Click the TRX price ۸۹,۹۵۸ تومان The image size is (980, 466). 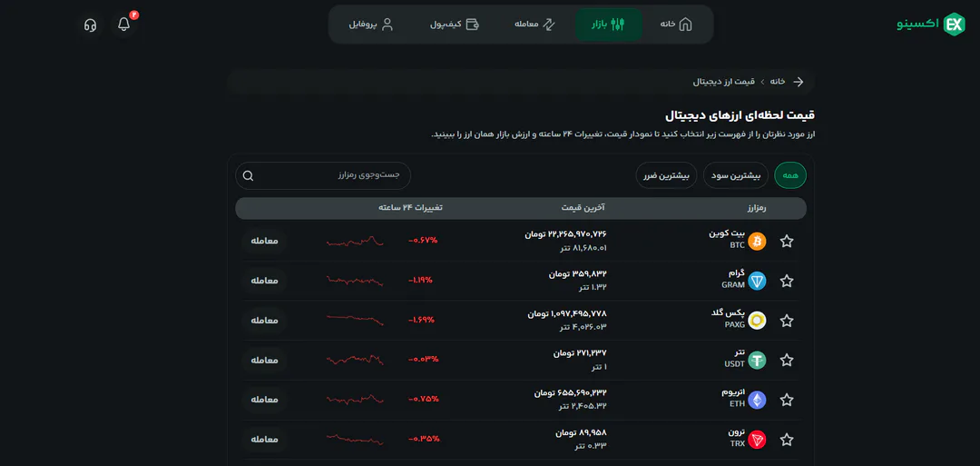[x=581, y=433]
